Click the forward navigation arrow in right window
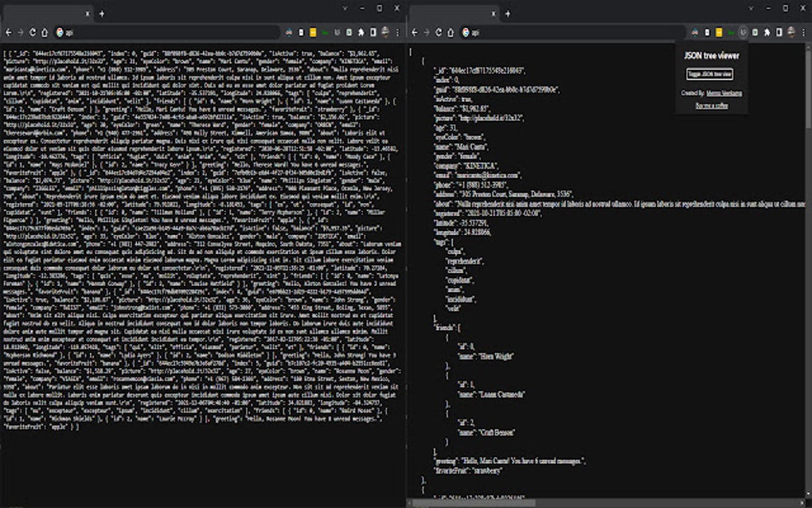This screenshot has width=812, height=508. coord(425,33)
